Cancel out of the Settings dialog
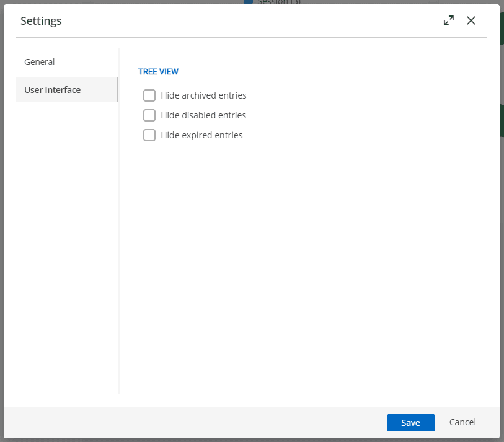 click(462, 422)
